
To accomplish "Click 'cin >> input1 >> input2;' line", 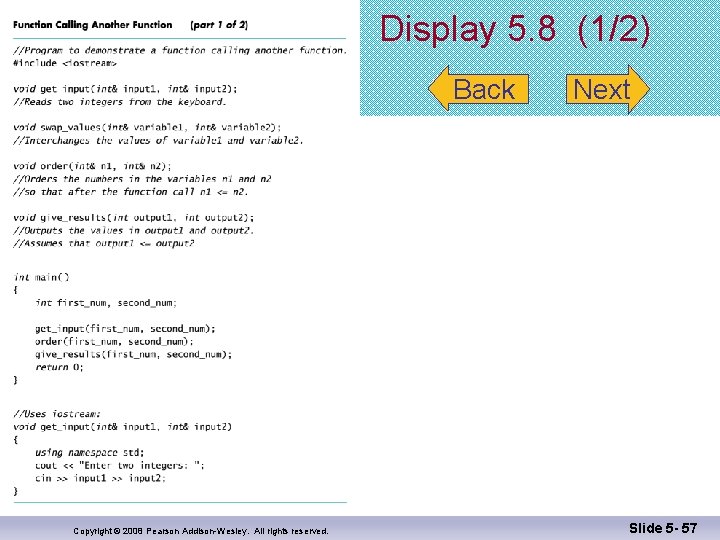I will coord(101,478).
